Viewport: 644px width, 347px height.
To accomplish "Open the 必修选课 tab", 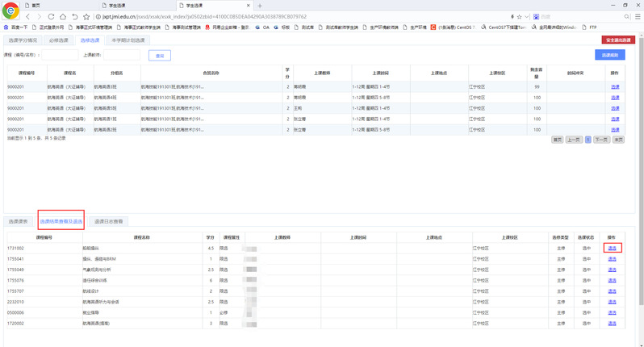I will [x=59, y=40].
